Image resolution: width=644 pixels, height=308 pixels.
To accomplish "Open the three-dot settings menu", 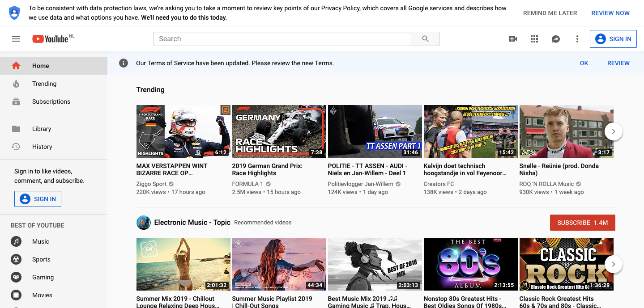I will pos(577,39).
